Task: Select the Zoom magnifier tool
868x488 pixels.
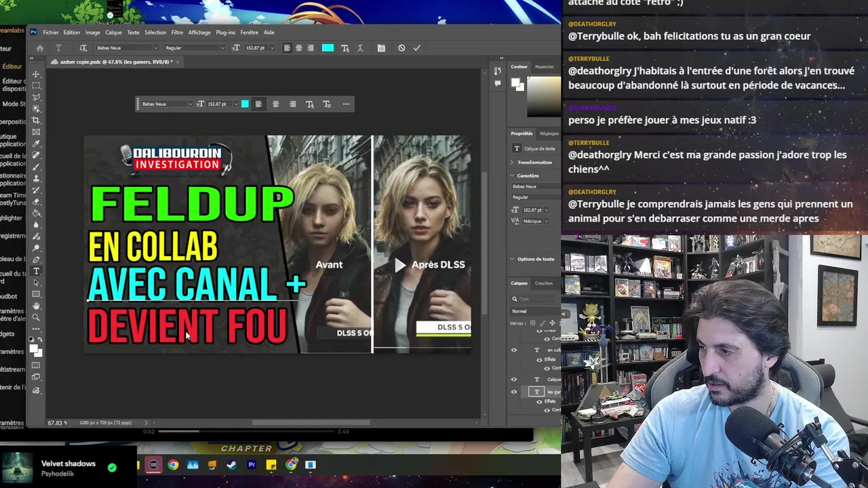Action: (36, 317)
